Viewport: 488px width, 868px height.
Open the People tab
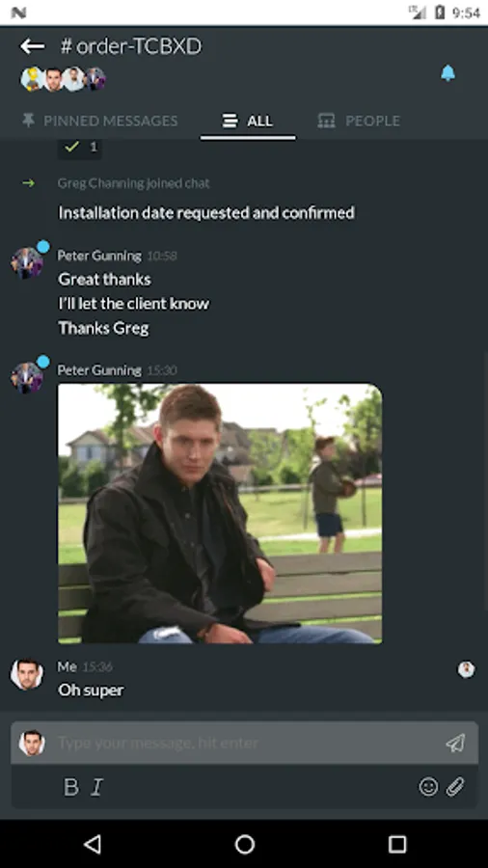(x=359, y=121)
